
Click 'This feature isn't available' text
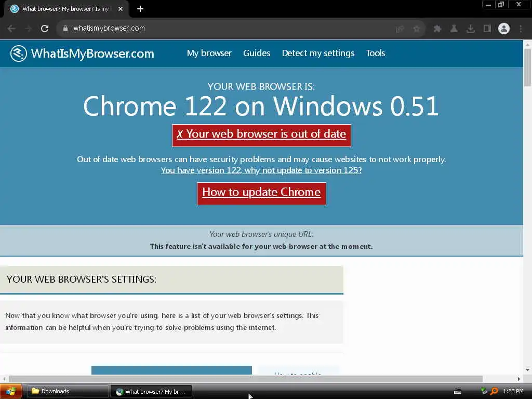[x=261, y=247]
